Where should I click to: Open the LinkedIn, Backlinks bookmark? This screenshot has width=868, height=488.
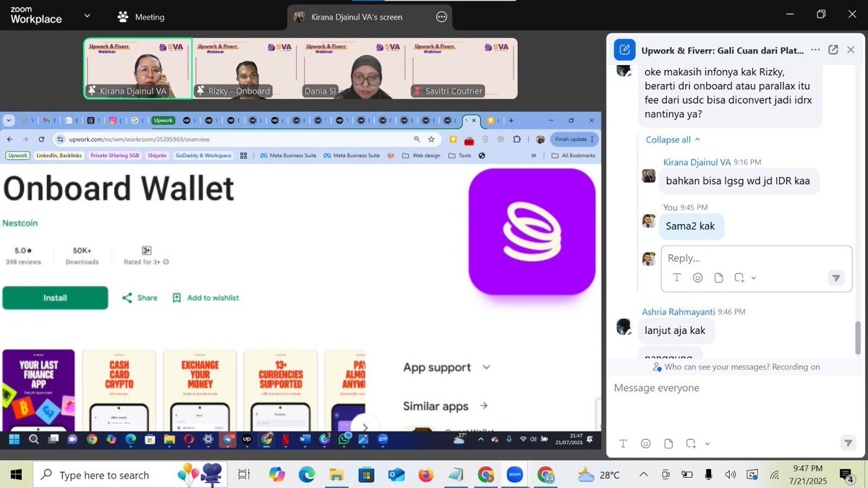tap(59, 155)
